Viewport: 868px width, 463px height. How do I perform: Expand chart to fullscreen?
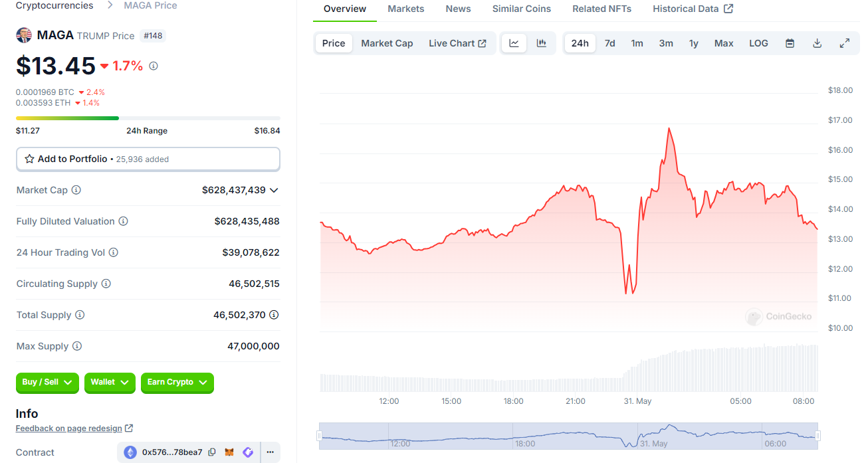[x=844, y=43]
